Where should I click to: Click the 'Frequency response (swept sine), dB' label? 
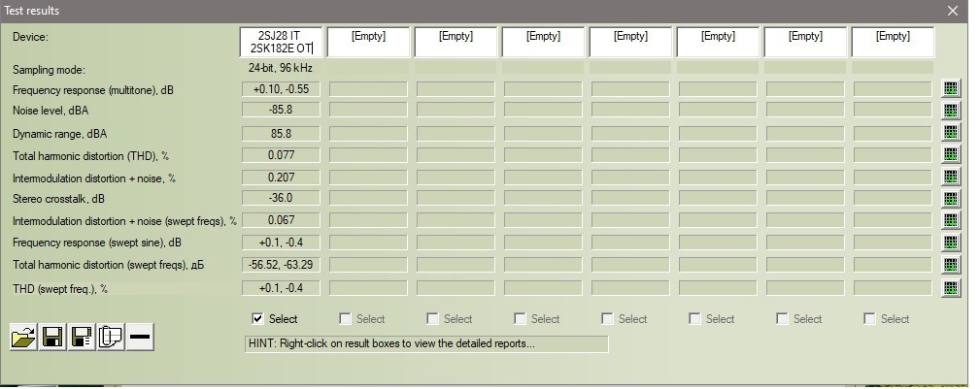click(x=97, y=243)
